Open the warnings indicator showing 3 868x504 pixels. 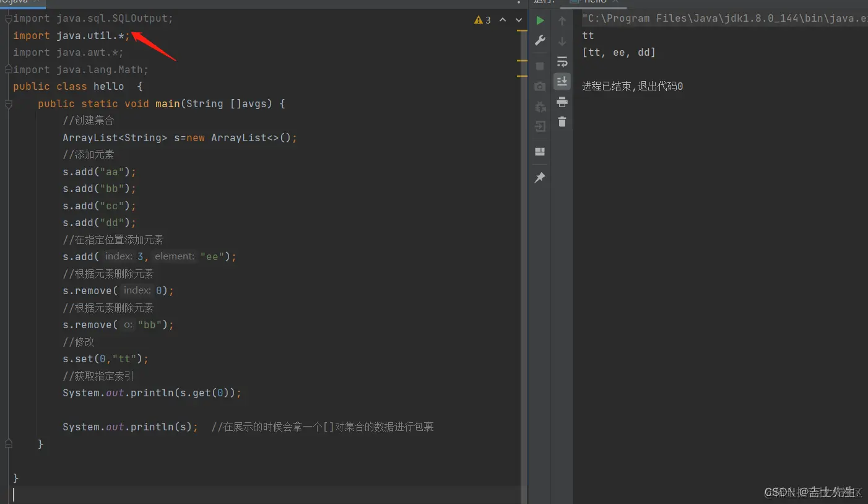tap(482, 20)
